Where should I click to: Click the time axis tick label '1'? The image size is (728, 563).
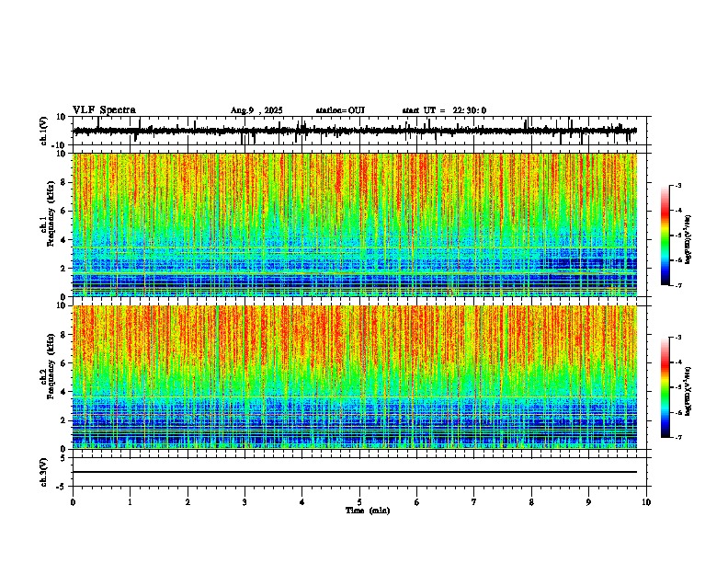[130, 502]
